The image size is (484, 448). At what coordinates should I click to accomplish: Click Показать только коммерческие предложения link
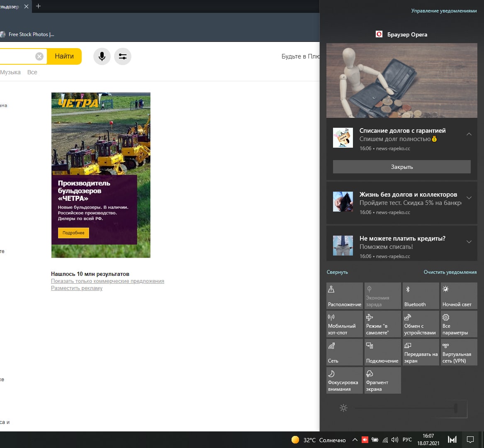107,281
